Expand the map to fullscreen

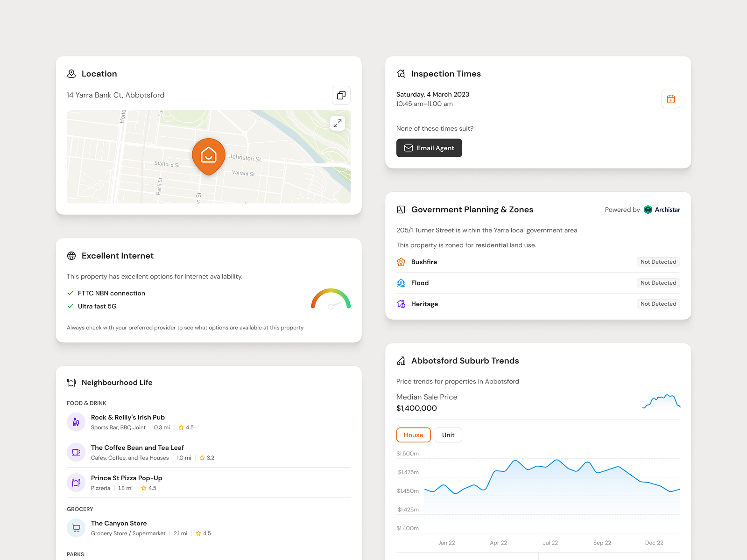(337, 123)
